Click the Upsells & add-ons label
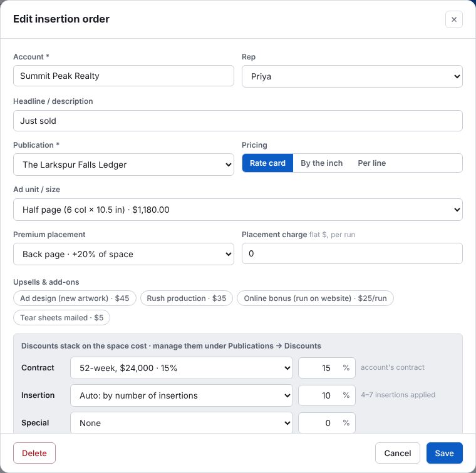 point(46,282)
